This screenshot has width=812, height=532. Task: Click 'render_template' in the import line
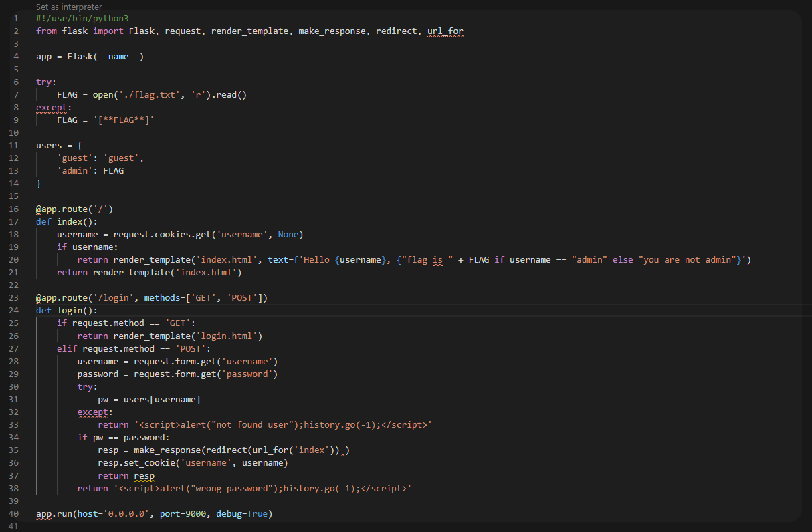tap(250, 31)
